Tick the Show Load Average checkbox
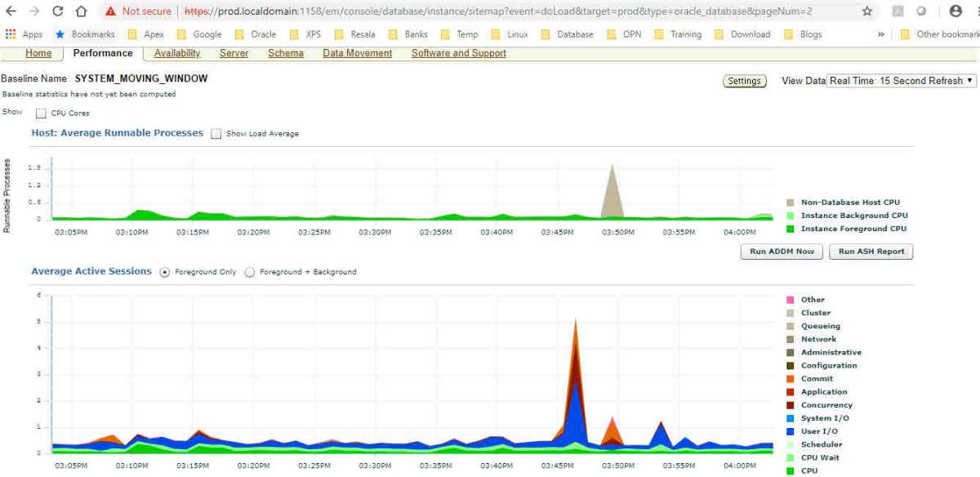980x477 pixels. tap(216, 134)
